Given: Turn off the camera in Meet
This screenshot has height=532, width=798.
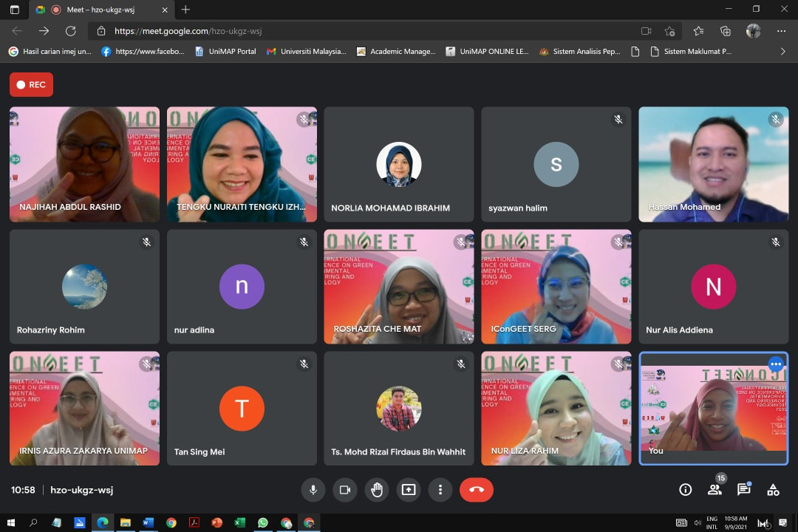Looking at the screenshot, I should point(344,490).
